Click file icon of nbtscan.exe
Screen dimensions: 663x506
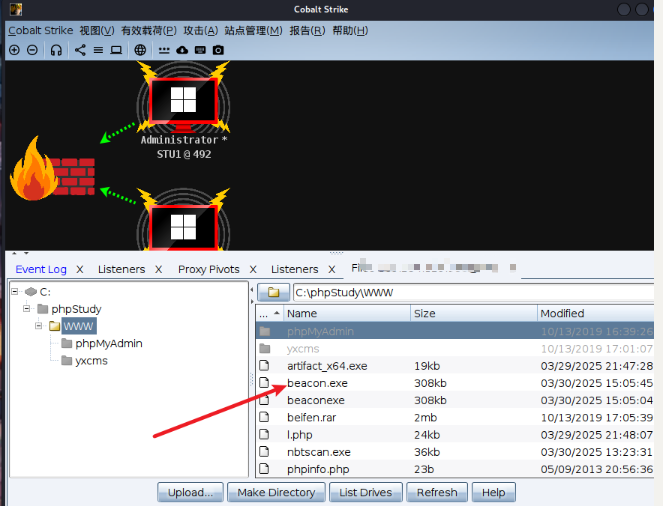[264, 451]
